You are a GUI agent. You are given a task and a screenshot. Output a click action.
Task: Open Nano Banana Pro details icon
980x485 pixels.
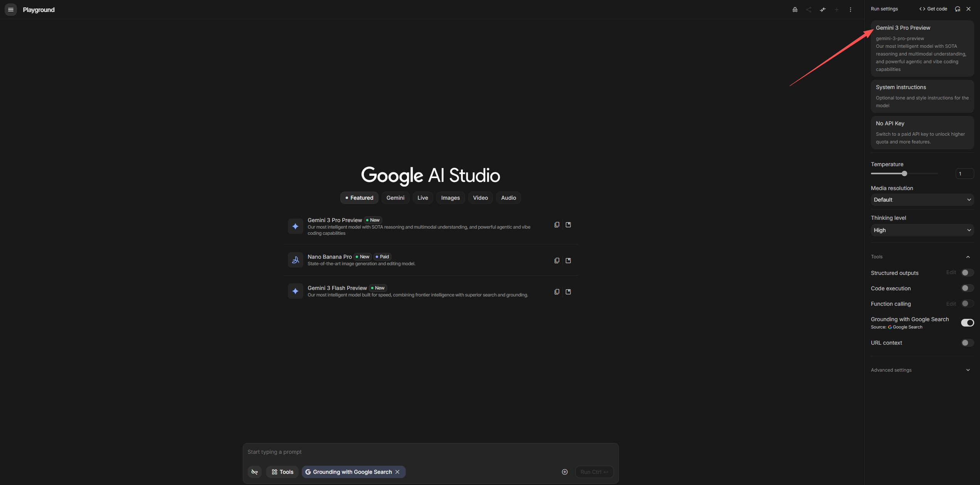(x=568, y=261)
